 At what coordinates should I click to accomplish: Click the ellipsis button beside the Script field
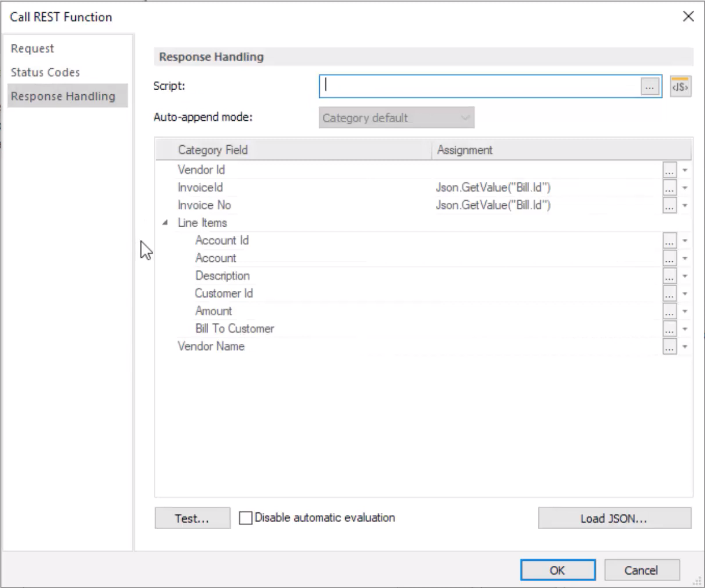(649, 86)
